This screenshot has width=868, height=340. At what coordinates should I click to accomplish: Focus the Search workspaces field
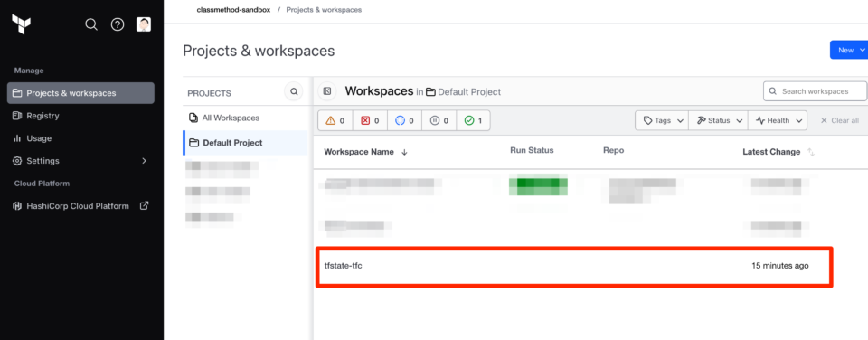coord(815,90)
